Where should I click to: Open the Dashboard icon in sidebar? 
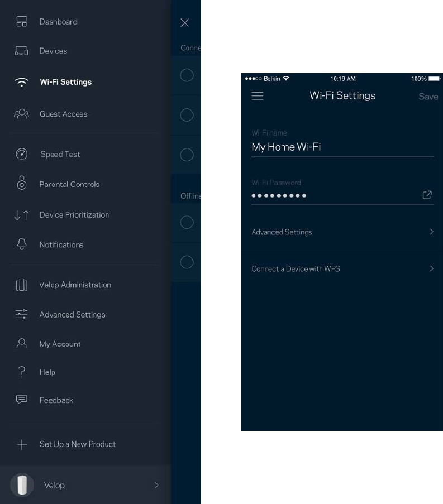pos(22,22)
